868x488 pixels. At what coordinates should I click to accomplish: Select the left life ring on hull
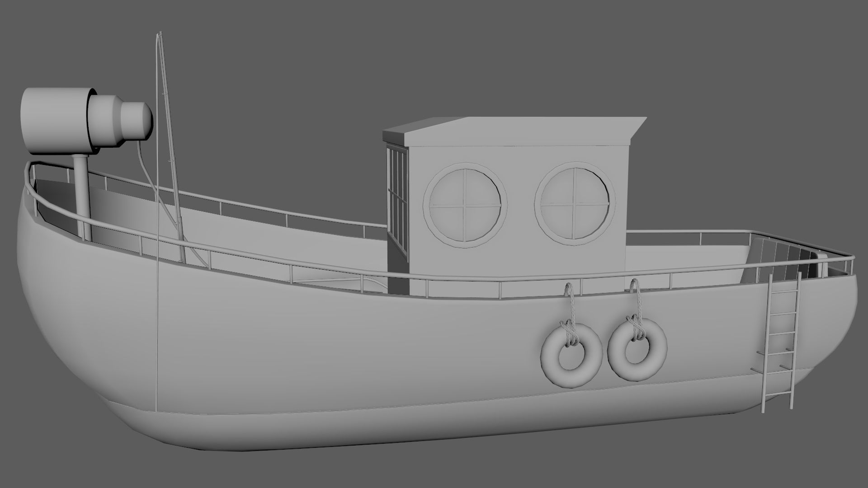pos(572,356)
